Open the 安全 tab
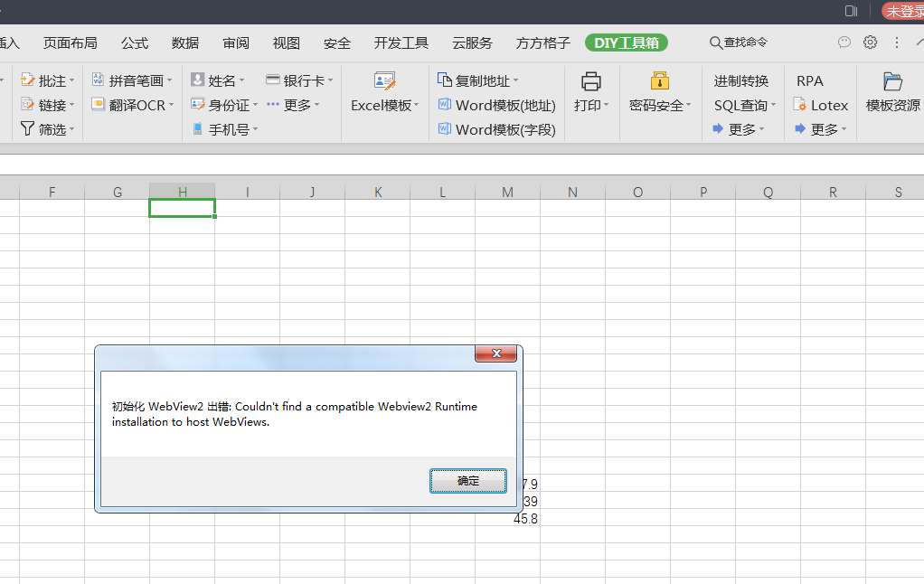The height and width of the screenshot is (584, 924). (x=337, y=43)
